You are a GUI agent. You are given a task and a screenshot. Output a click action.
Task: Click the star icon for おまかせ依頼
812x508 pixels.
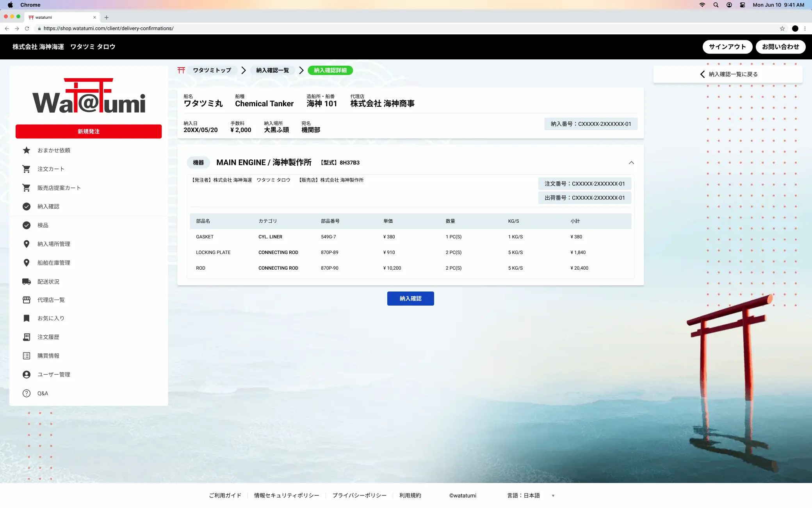click(27, 150)
